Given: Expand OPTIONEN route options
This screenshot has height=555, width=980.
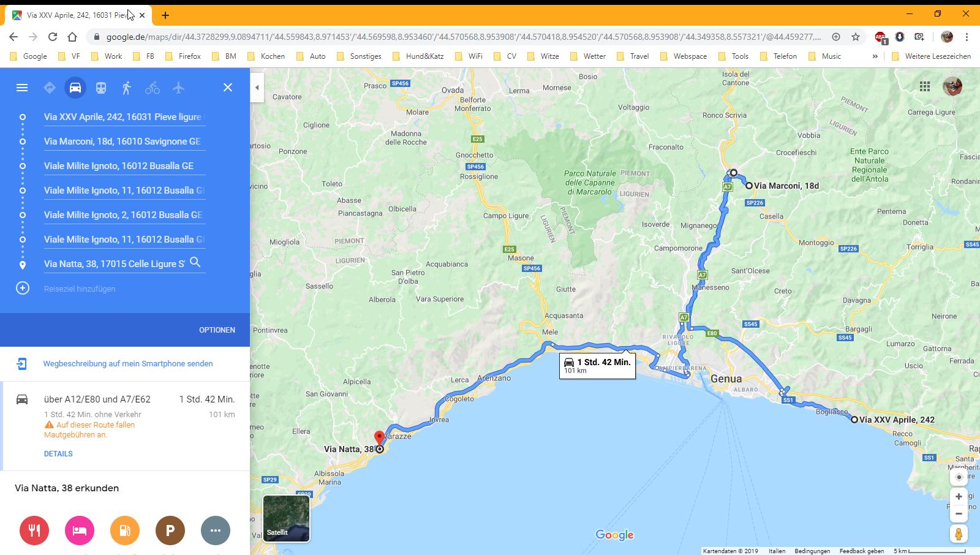Looking at the screenshot, I should click(x=217, y=330).
